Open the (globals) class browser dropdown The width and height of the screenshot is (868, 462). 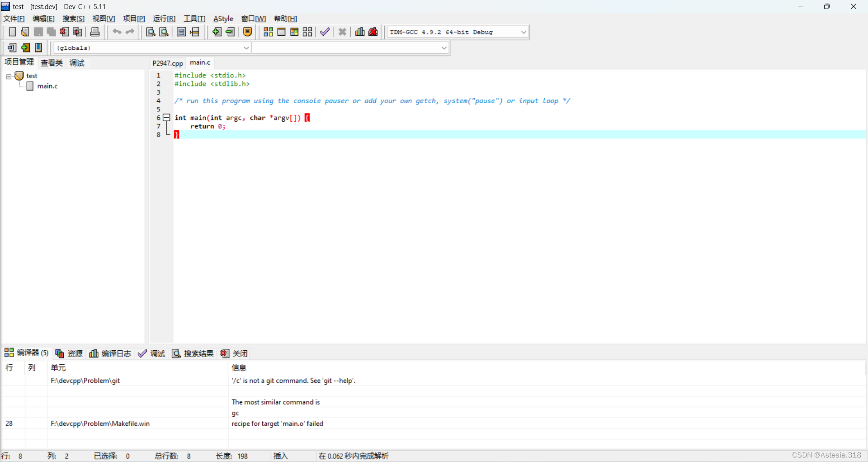coord(245,48)
